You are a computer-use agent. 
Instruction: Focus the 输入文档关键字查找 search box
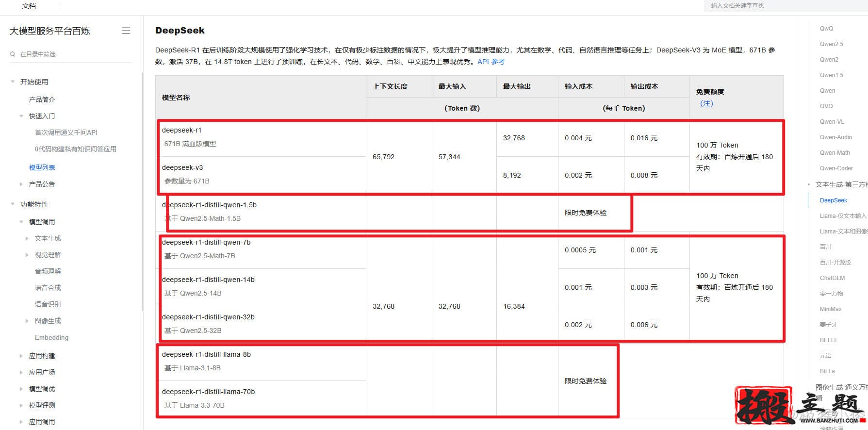pos(786,6)
